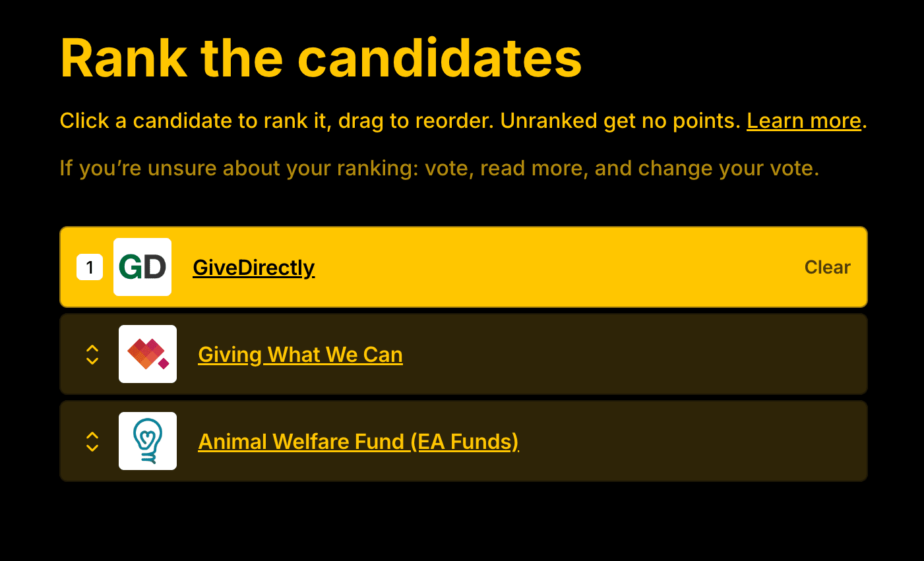
Task: Click the rank number 1 badge
Action: pos(90,268)
